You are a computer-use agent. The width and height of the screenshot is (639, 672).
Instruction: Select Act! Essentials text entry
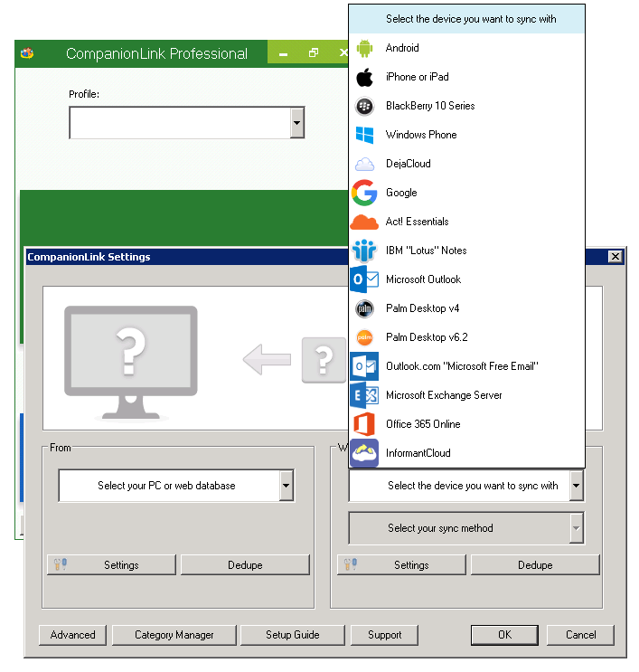point(417,222)
